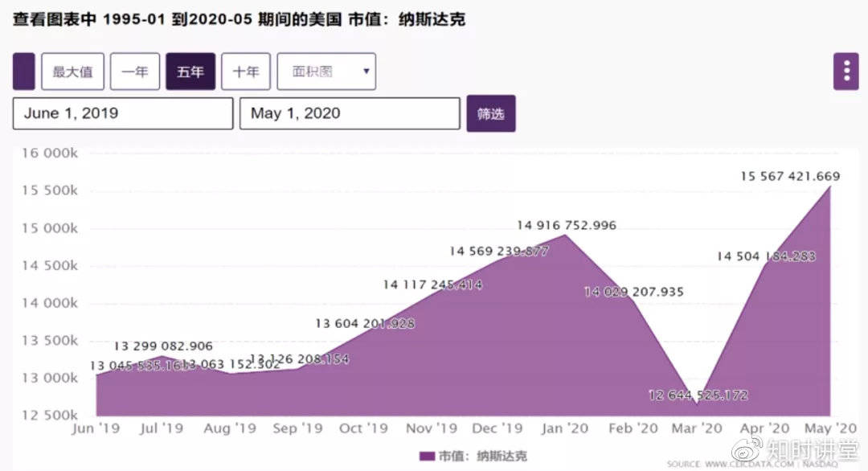Viewport: 868px width, 471px height.
Task: Click the purple square icon left of 最大值
Action: 23,71
